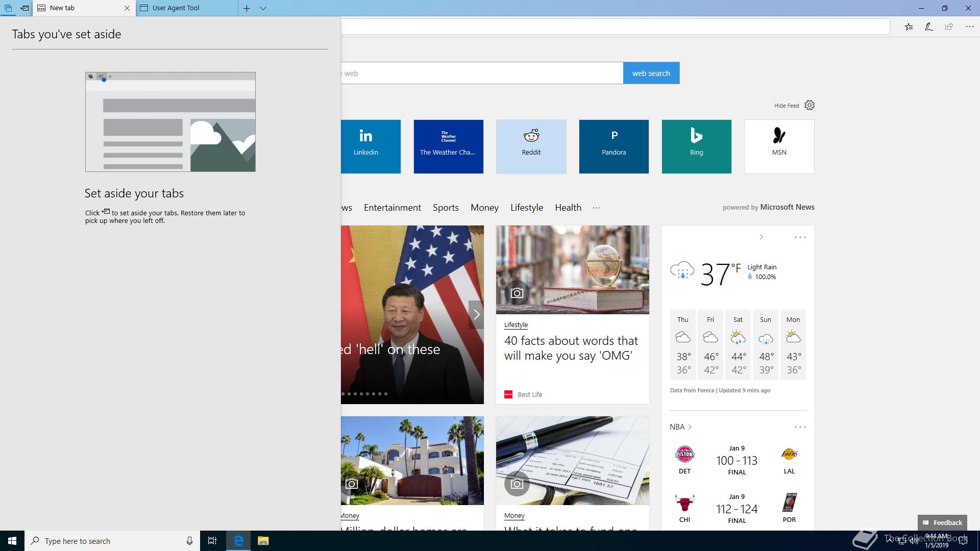Click the taskbar microphone icon
Screen dimensions: 980x551
click(x=189, y=541)
